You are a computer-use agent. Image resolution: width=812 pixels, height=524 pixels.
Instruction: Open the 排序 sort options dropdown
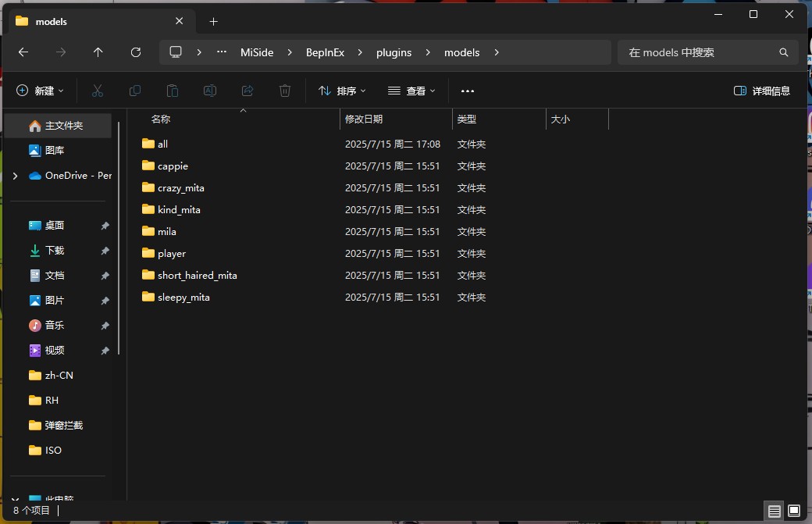(341, 91)
